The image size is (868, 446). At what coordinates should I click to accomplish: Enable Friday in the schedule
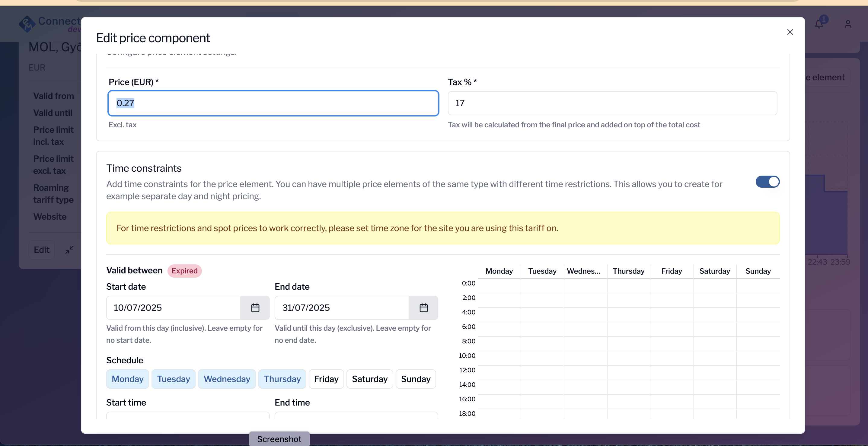[326, 379]
